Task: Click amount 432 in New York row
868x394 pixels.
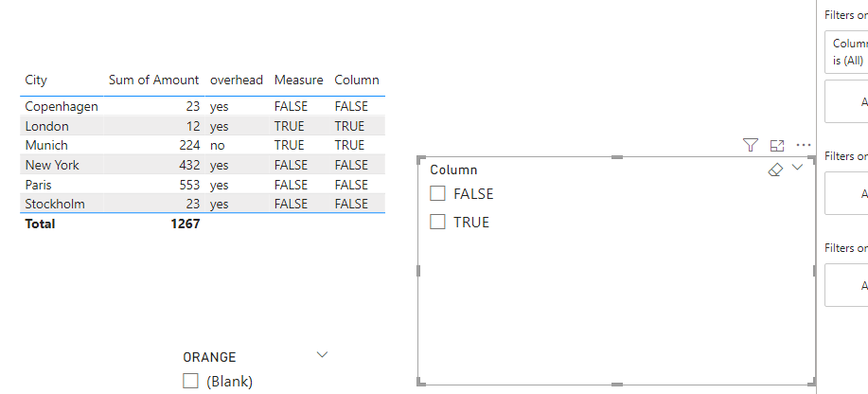Action: (x=189, y=165)
